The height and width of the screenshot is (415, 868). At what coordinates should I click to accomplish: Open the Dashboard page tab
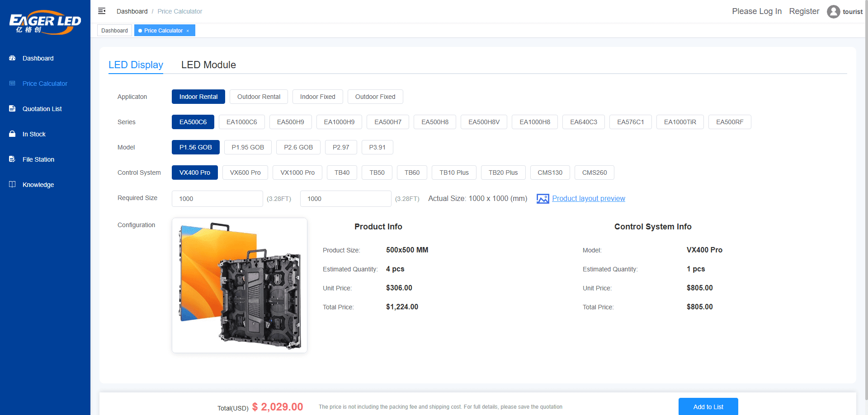114,31
